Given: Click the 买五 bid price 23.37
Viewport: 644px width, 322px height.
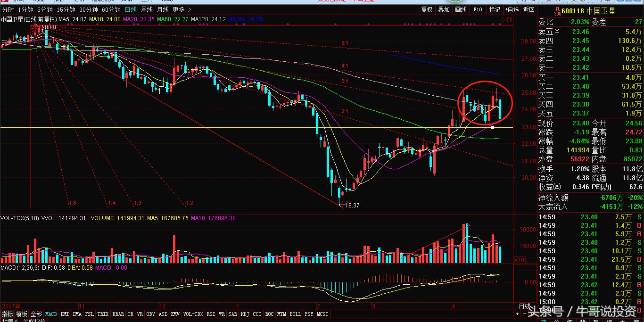Looking at the screenshot, I should click(581, 113).
